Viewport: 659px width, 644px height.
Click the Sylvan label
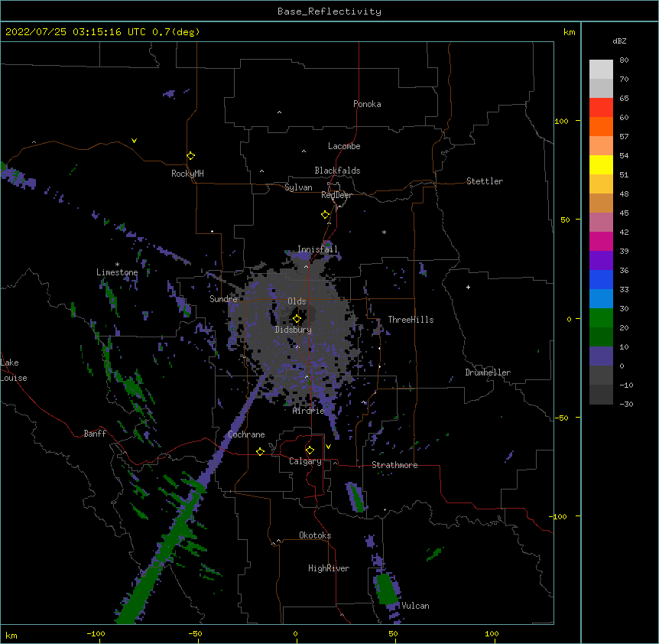298,187
